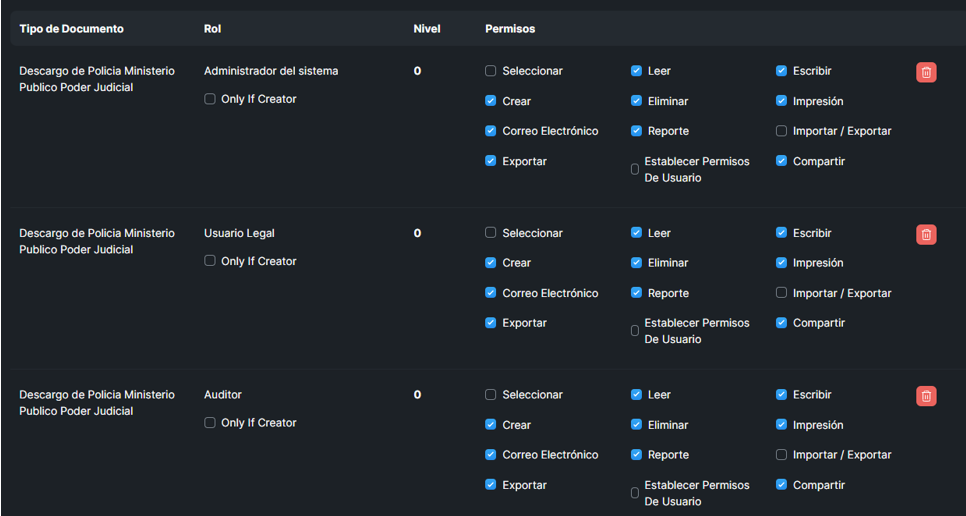This screenshot has width=966, height=516.
Task: Disable Correo Electrónico for Auditor role
Action: click(491, 455)
